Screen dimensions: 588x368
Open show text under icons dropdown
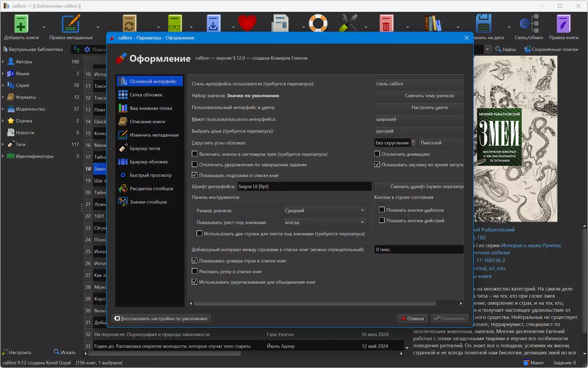[325, 222]
